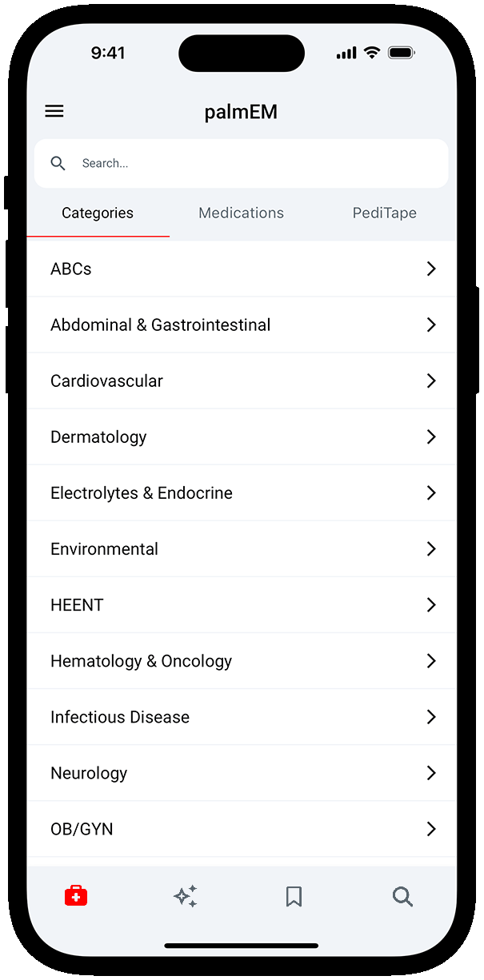Open Hematology & Oncology category
The image size is (484, 980).
pos(141,661)
